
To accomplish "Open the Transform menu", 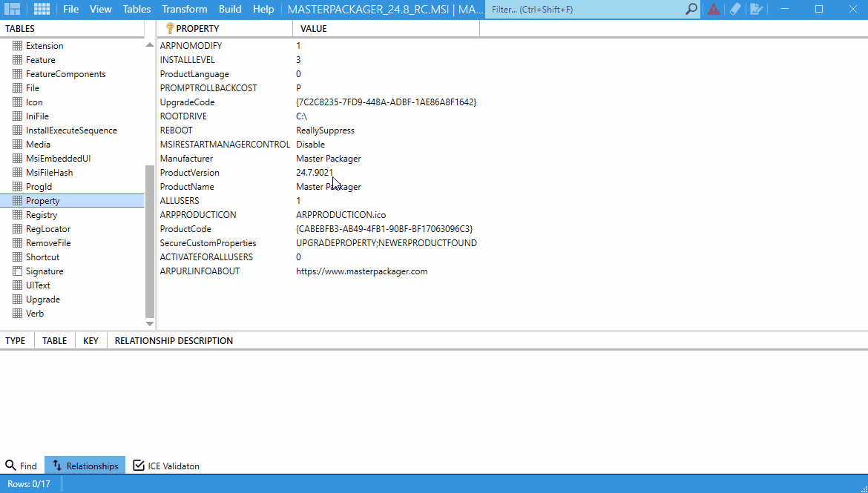I will (x=184, y=9).
